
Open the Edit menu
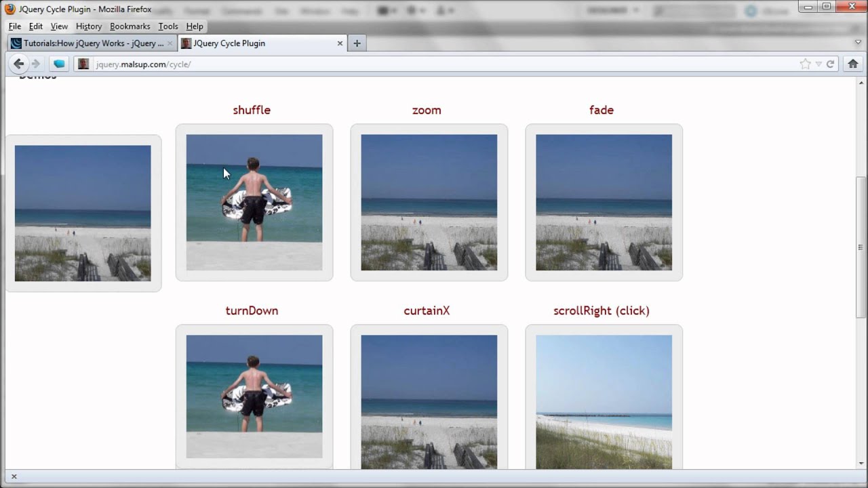coord(36,26)
